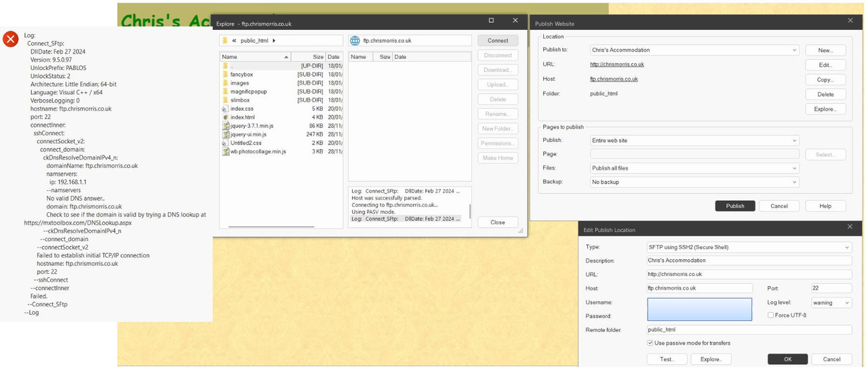Click Cancel in Publish Website dialog
Screen dimensions: 868x386
[779, 206]
